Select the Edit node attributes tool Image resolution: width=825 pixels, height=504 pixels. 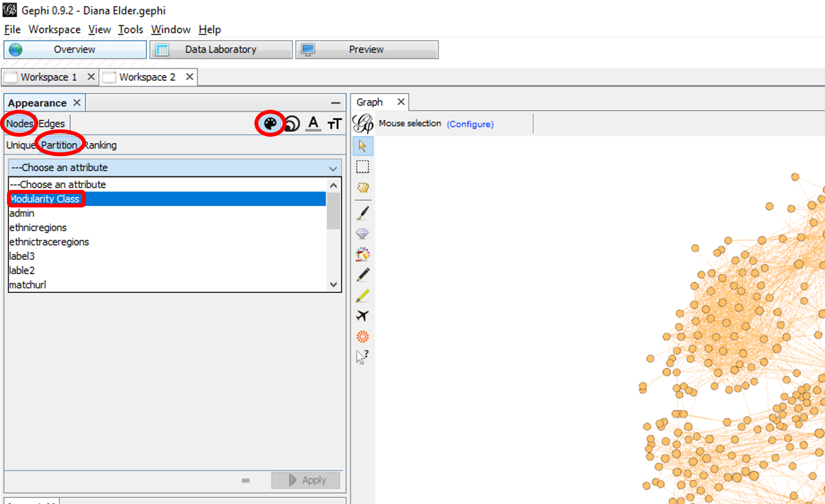[x=363, y=357]
